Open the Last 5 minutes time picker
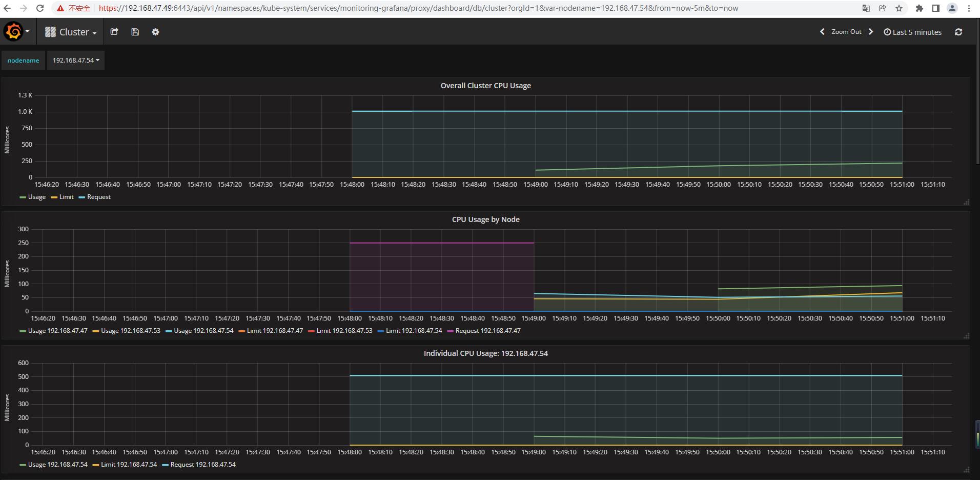Image resolution: width=980 pixels, height=480 pixels. tap(912, 32)
